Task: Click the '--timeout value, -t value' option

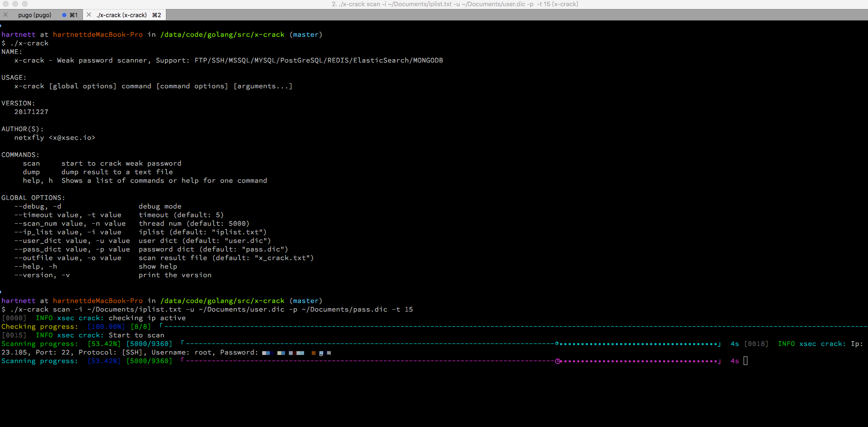Action: point(68,215)
